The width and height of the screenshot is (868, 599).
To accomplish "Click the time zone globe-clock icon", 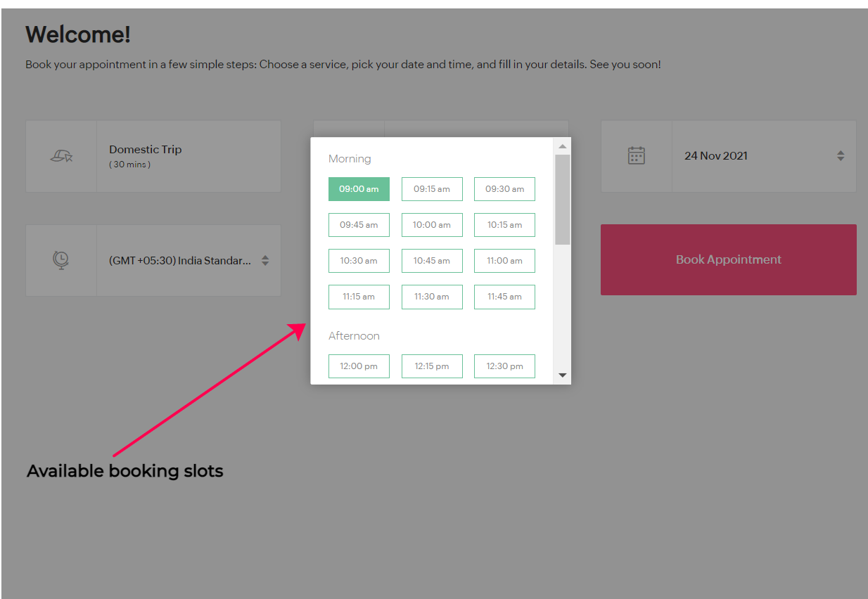I will pos(61,260).
